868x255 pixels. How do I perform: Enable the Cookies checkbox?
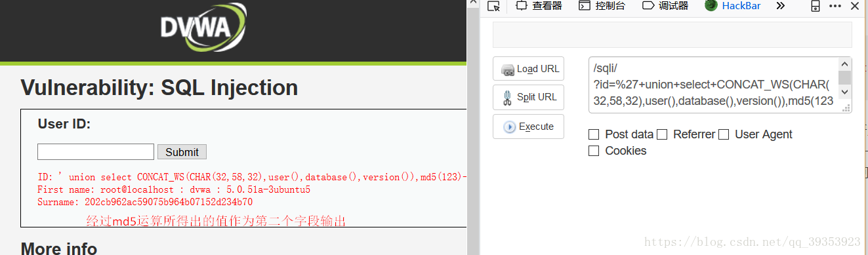coord(594,151)
